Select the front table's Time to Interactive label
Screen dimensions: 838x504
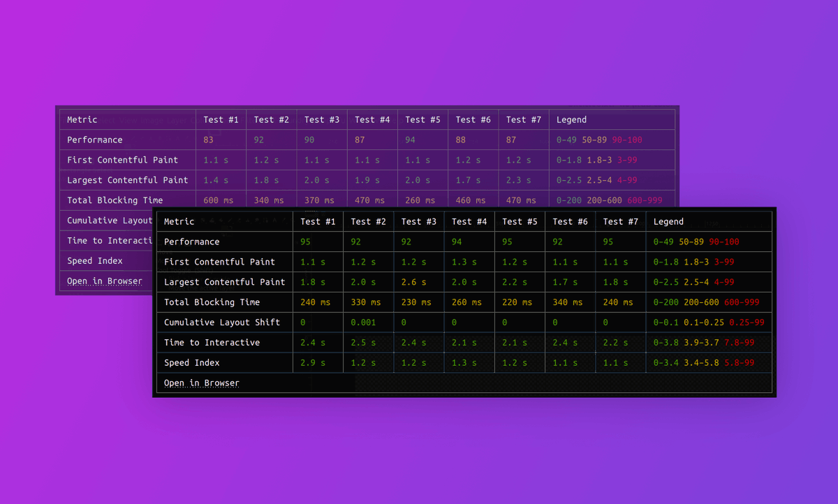[x=212, y=343]
